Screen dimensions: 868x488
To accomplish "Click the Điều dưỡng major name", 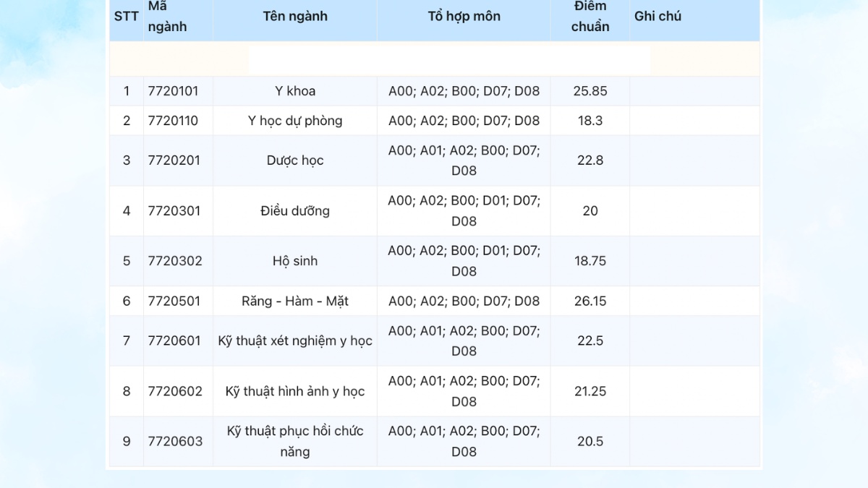I will pyautogui.click(x=295, y=211).
